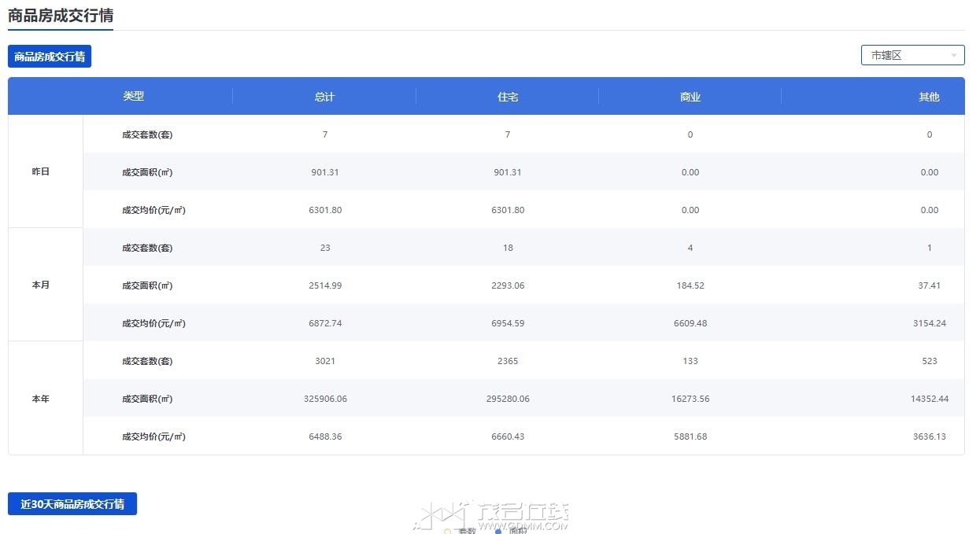Click the 近30天商品房成交行情 button
980x534 pixels.
[72, 504]
